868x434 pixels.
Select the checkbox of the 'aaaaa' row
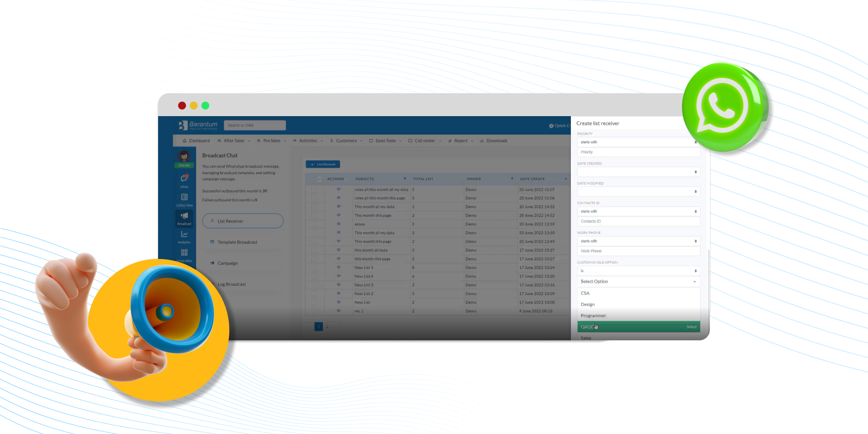pos(314,224)
